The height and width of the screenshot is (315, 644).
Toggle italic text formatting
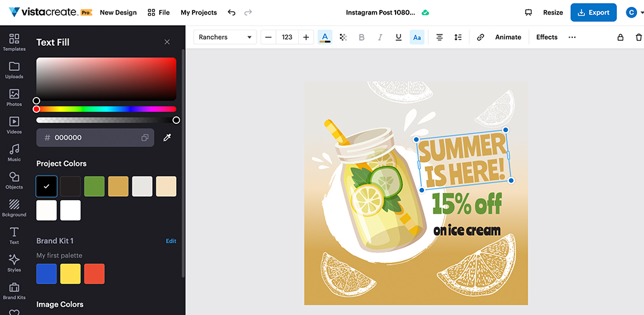point(380,37)
